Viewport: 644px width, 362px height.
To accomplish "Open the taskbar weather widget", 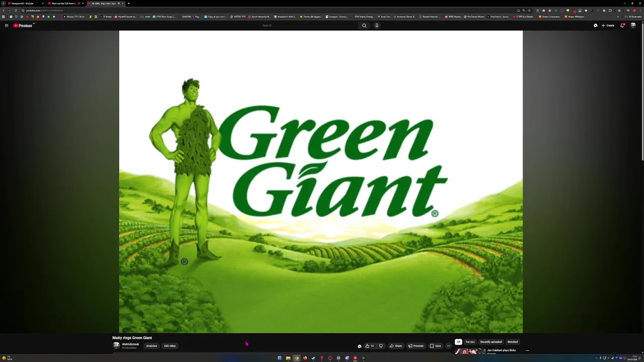I will (x=7, y=358).
